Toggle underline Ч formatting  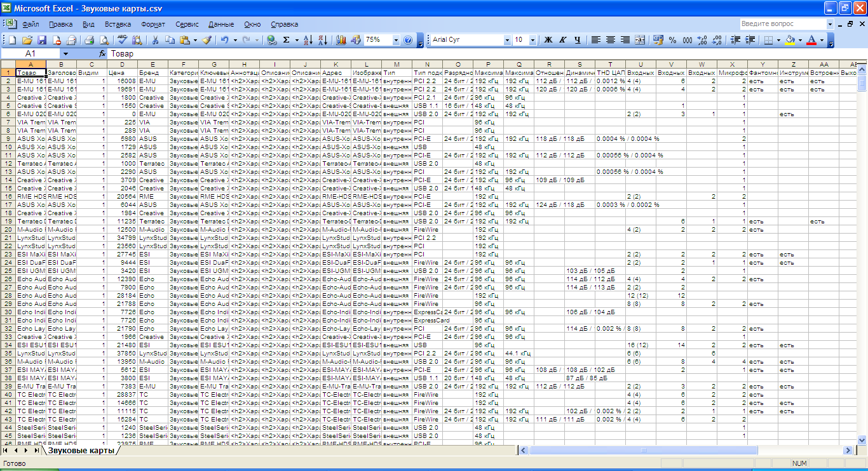click(x=578, y=40)
